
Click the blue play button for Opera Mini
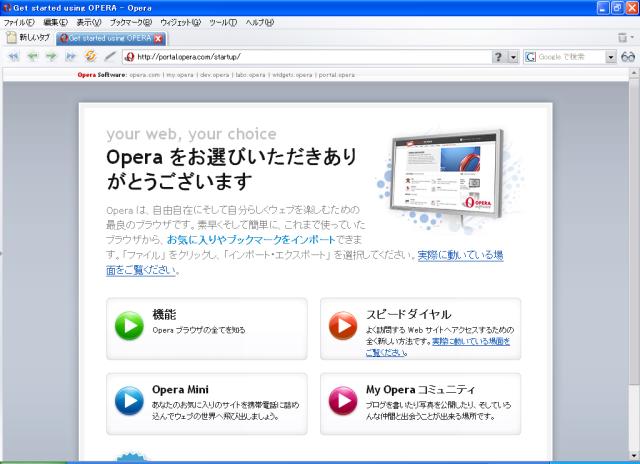129,401
